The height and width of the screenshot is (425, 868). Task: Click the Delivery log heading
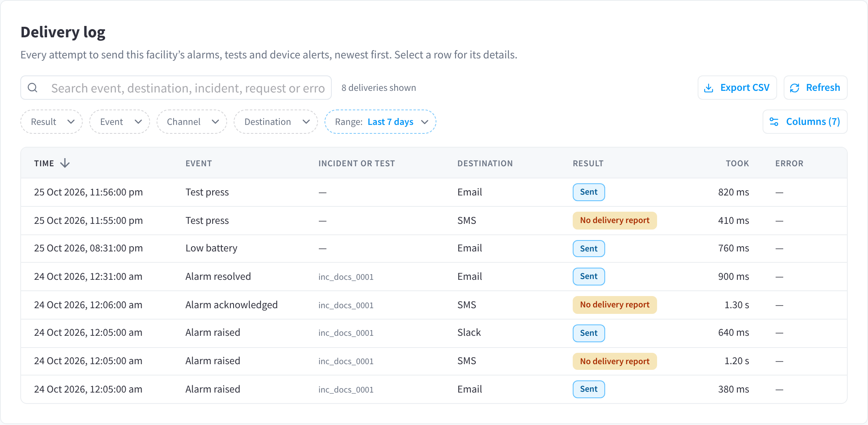tap(63, 32)
